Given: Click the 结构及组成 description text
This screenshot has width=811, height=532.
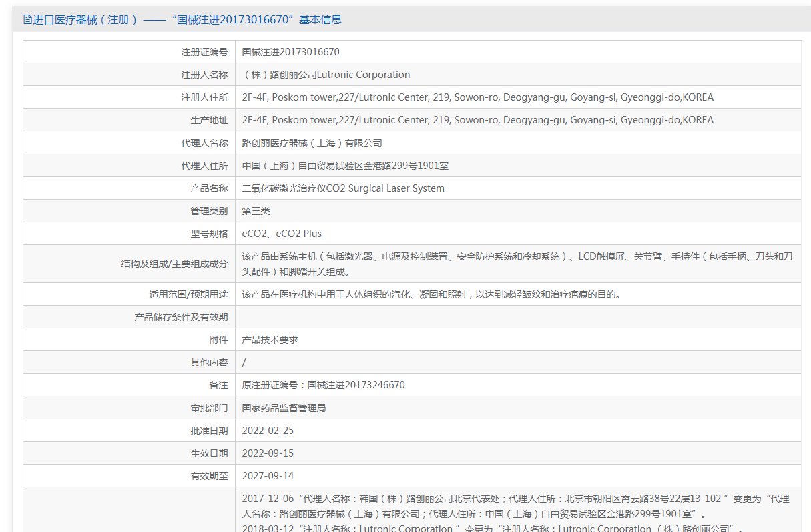Looking at the screenshot, I should pos(517,264).
